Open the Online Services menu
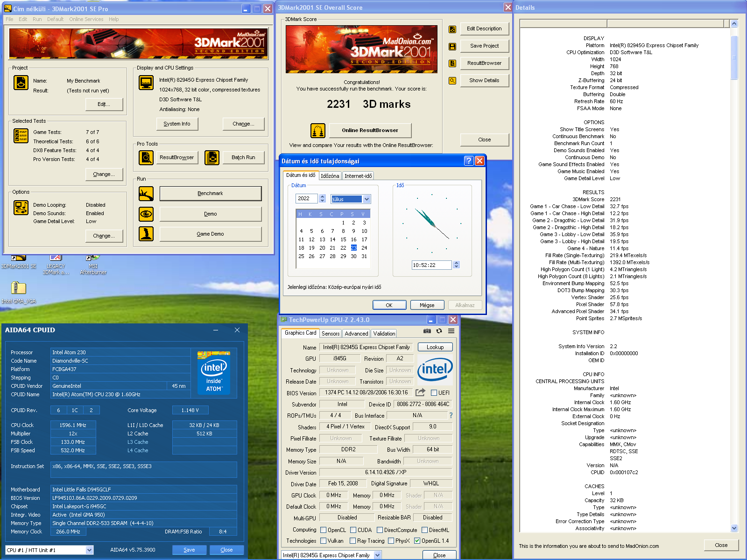 click(x=86, y=19)
